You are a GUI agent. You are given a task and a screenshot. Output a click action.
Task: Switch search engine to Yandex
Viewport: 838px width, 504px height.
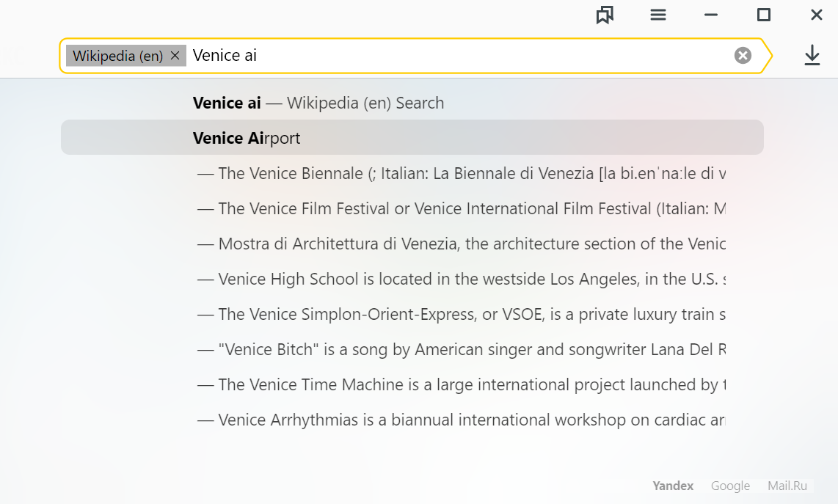[x=673, y=486]
